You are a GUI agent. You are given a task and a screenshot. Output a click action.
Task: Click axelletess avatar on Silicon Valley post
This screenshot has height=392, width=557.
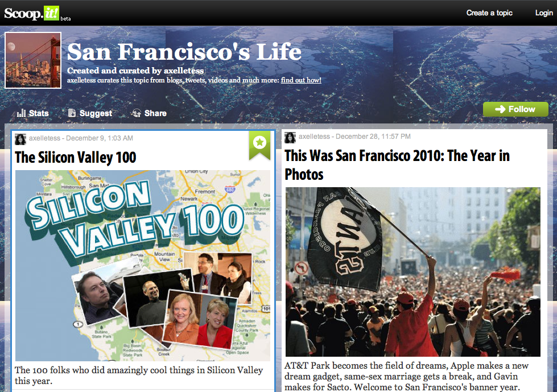pyautogui.click(x=20, y=139)
